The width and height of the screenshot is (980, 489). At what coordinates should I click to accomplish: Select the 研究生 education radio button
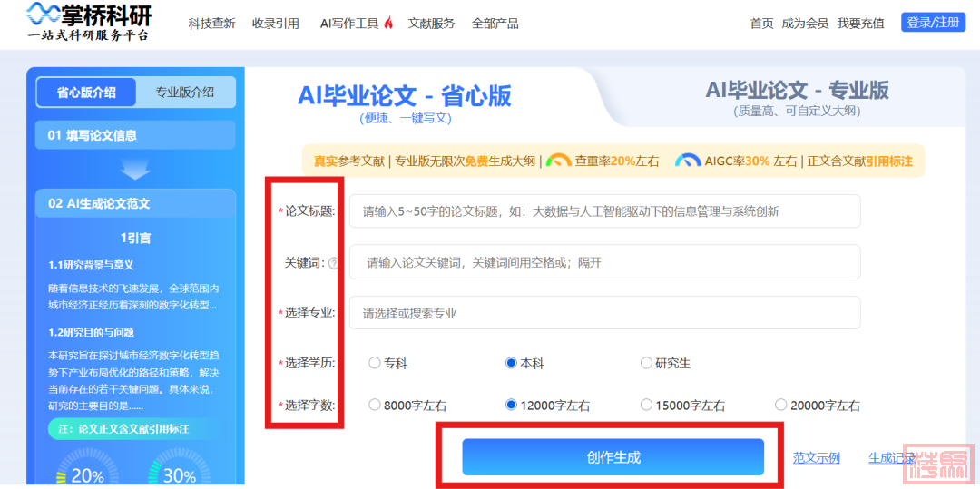point(646,363)
